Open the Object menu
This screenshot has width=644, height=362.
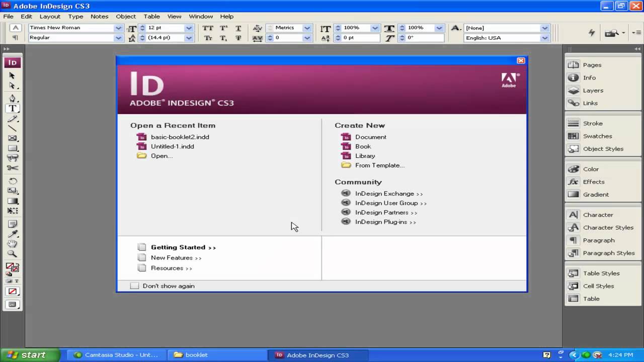[x=126, y=16]
